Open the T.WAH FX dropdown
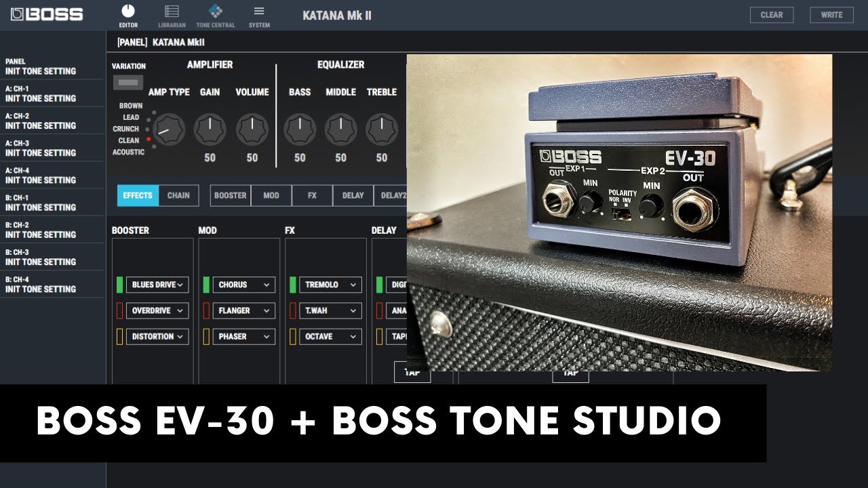 [x=330, y=310]
